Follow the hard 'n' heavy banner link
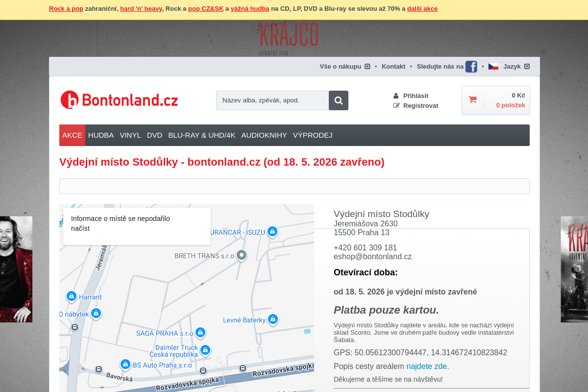Image resolution: width=588 pixels, height=392 pixels. [141, 8]
